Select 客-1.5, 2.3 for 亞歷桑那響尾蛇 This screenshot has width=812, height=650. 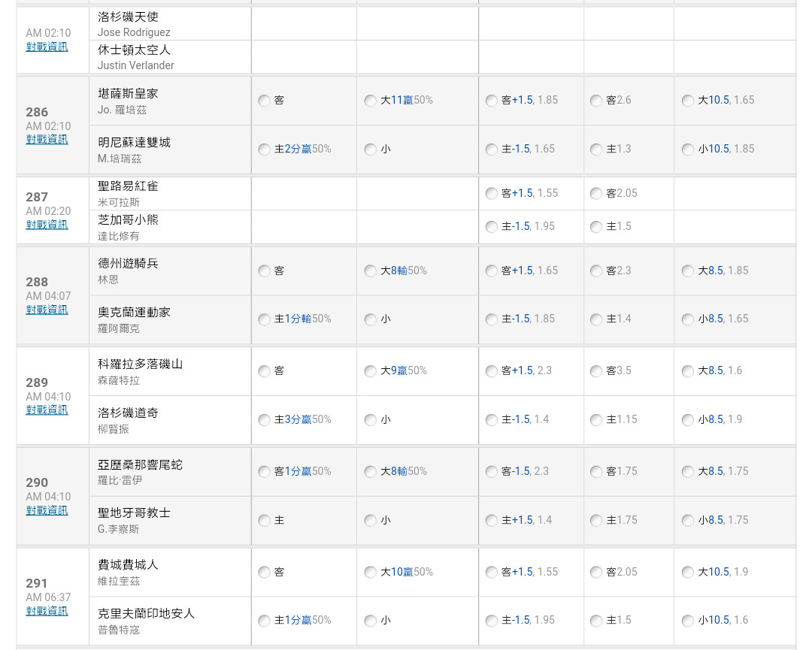[491, 471]
